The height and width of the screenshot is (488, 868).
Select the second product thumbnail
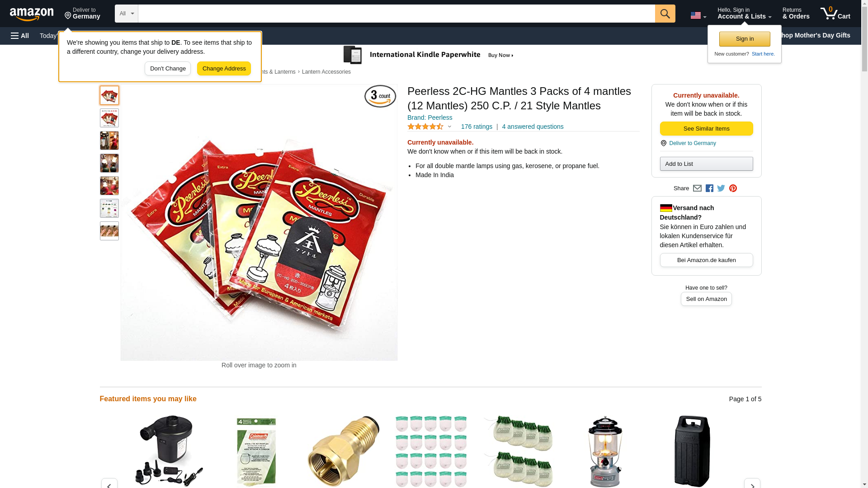click(109, 118)
